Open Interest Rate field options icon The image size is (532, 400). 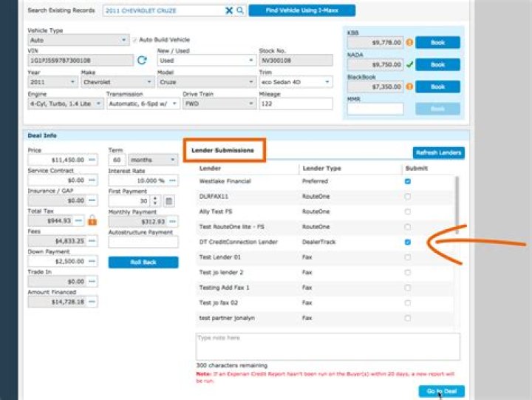[x=172, y=180]
